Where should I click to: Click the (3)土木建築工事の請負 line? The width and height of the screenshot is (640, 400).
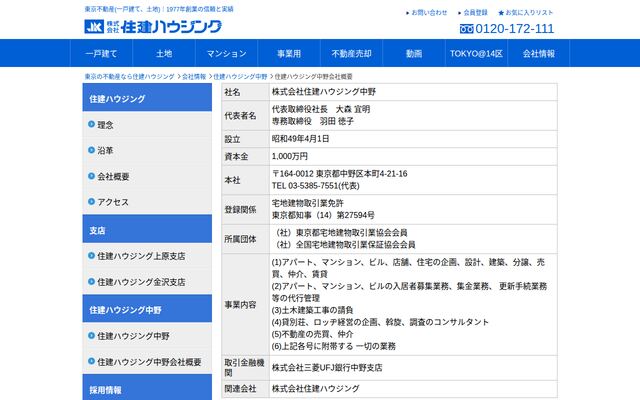pos(313,310)
